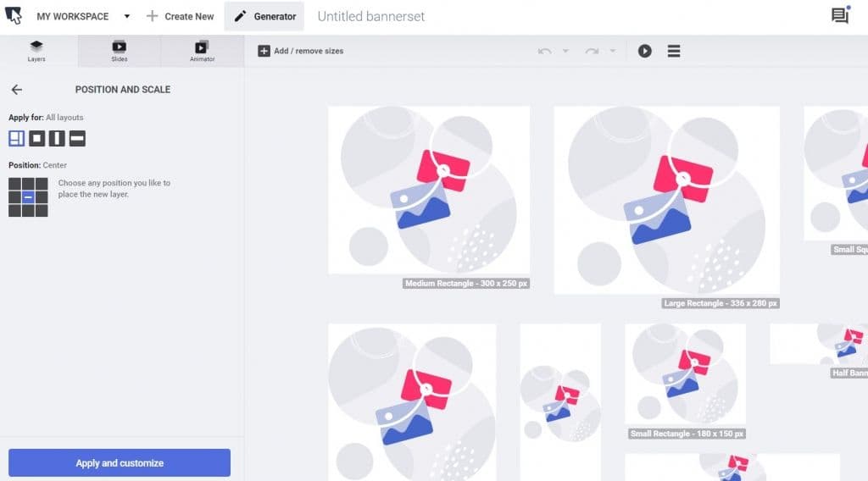Open the Generator tab
This screenshot has height=481, width=868.
[264, 17]
